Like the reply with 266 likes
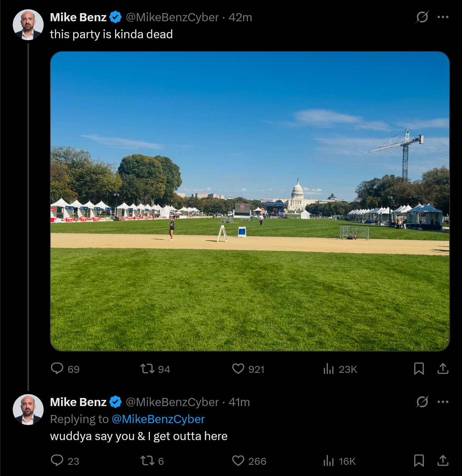 point(238,461)
